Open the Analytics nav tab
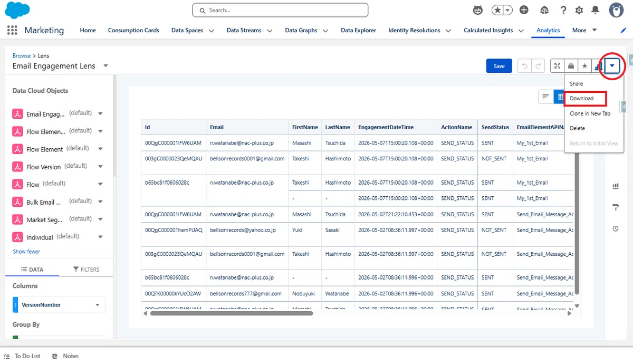The width and height of the screenshot is (633, 364). pyautogui.click(x=548, y=30)
